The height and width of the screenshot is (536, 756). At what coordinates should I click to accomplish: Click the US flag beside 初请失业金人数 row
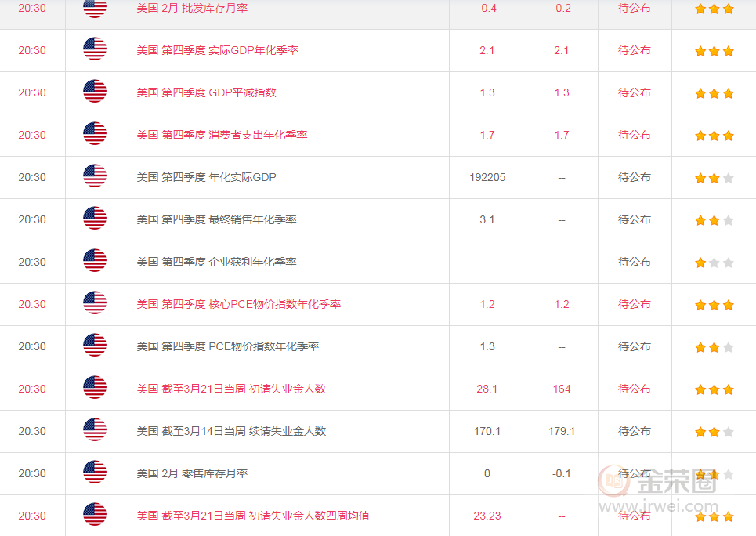coord(94,389)
